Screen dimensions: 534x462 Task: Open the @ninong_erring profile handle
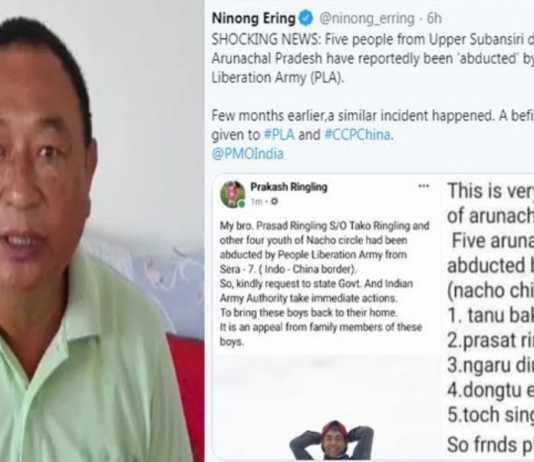(x=367, y=18)
